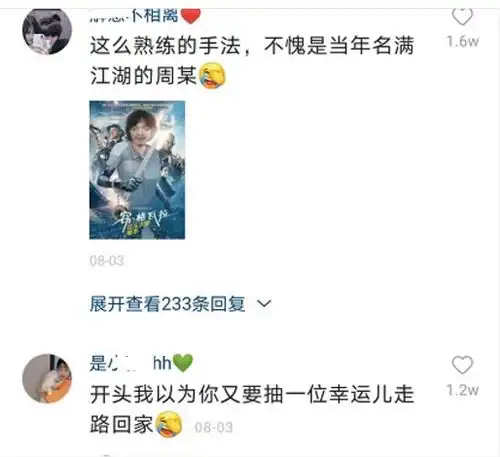The height and width of the screenshot is (457, 500).
Task: Tap the text 江湖的周某 in first comment
Action: click(x=143, y=76)
